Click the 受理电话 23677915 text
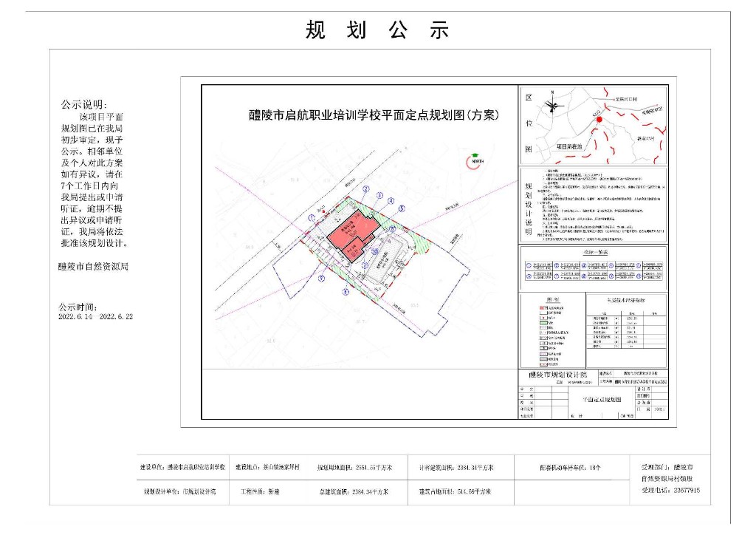The image size is (756, 535). [x=670, y=490]
